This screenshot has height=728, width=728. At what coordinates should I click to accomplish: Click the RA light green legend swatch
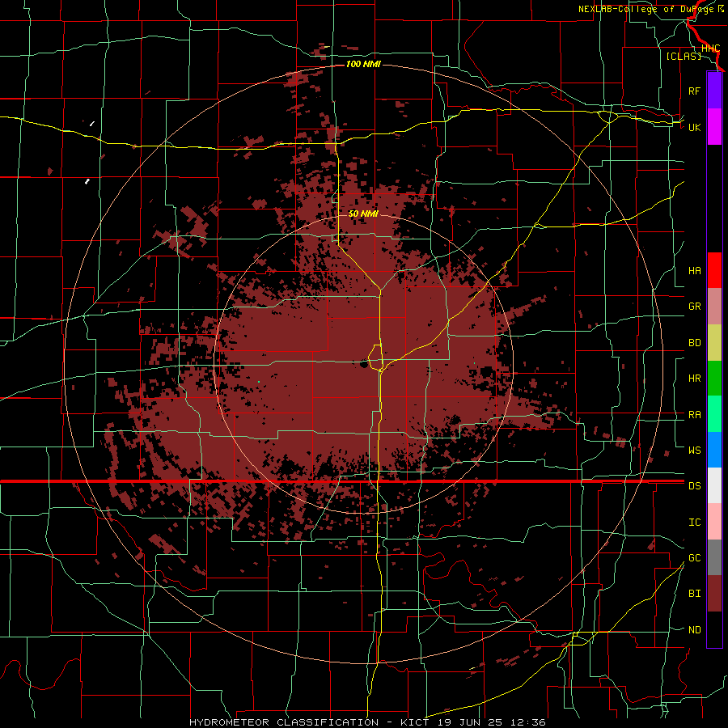click(x=714, y=414)
